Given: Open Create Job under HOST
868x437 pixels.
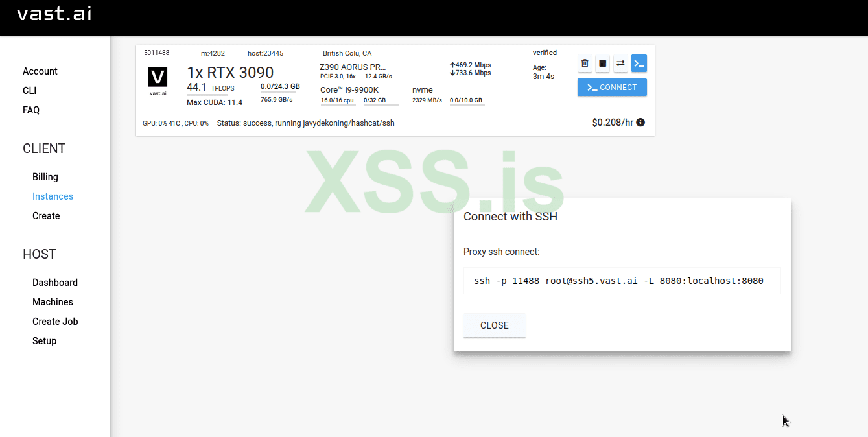Looking at the screenshot, I should 54,321.
